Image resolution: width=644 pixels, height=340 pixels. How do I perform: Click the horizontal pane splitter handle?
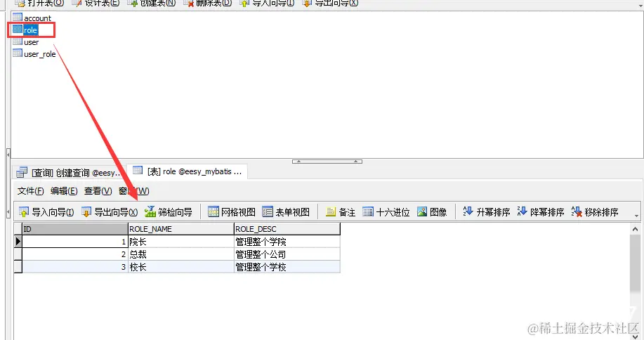click(x=327, y=162)
